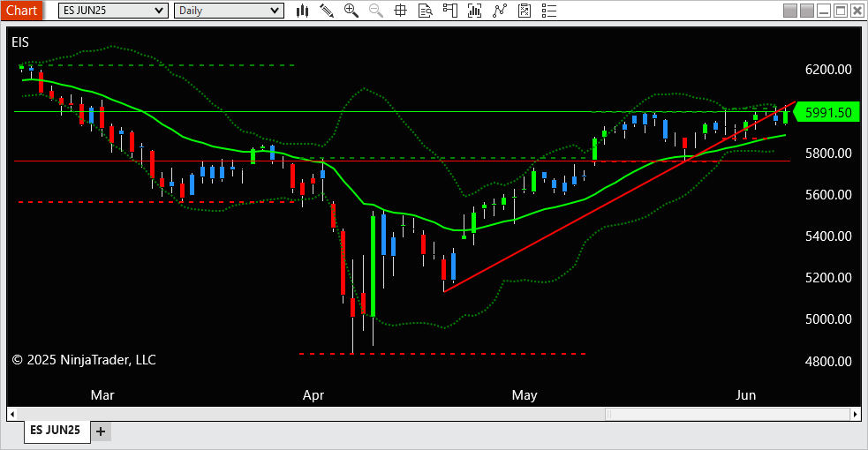Add a new tab with plus button
868x450 pixels.
click(x=101, y=431)
